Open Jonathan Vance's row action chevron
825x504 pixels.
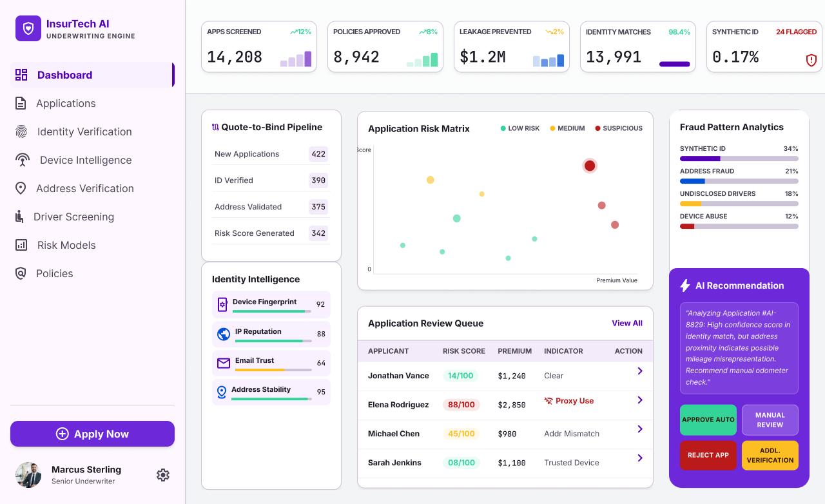click(640, 371)
